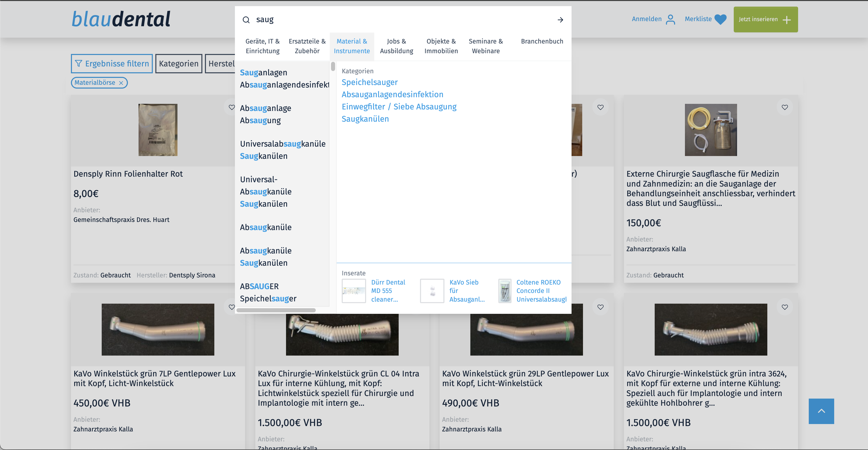The image size is (868, 450).
Task: Open the Seminare & Webinare tab
Action: click(486, 46)
